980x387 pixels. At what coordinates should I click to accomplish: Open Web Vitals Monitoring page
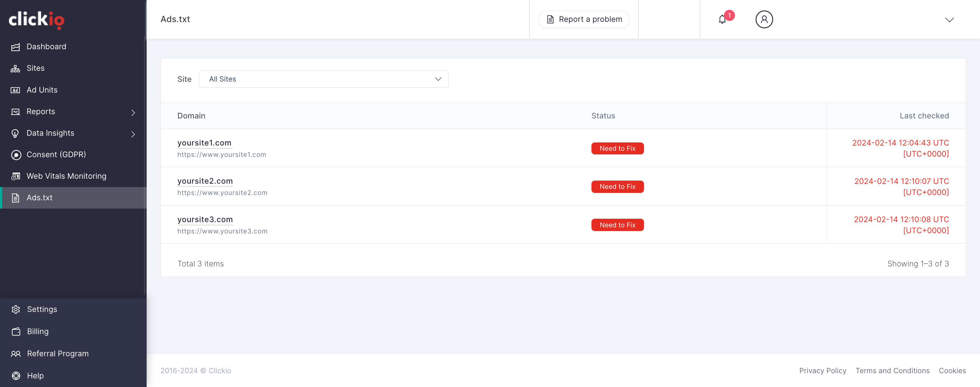tap(73, 176)
